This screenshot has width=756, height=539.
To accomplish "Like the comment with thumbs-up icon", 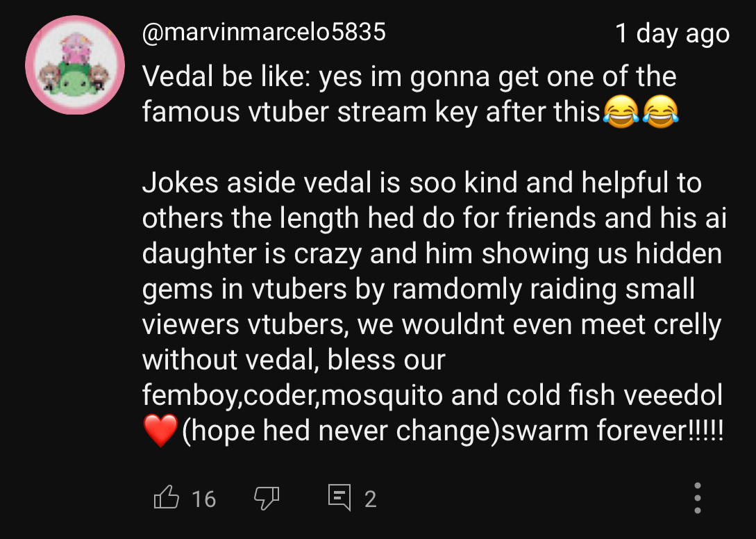I will pos(166,497).
